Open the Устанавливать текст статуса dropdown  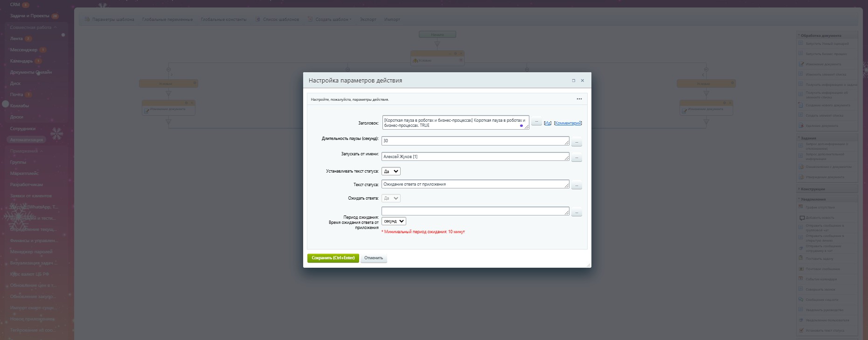(391, 171)
